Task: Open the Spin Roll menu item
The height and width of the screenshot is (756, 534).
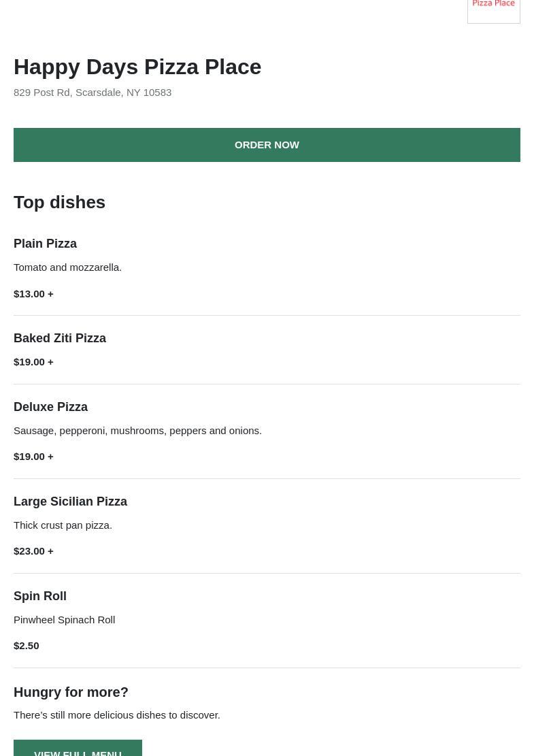Action: click(40, 596)
